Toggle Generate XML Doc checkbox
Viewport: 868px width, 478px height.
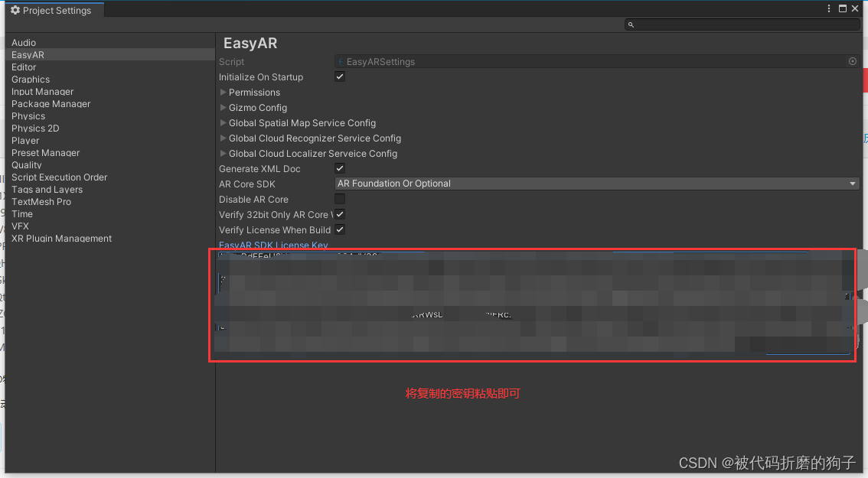click(x=340, y=168)
